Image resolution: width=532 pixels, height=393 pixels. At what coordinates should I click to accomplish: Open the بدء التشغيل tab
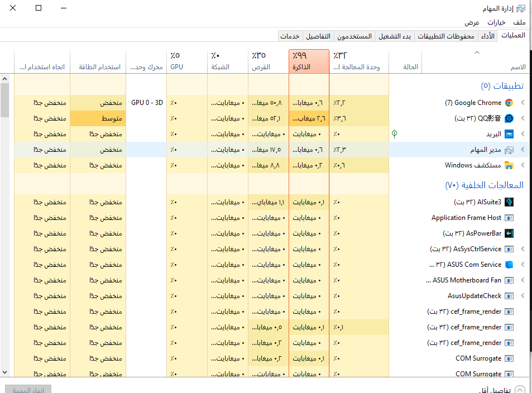click(395, 36)
